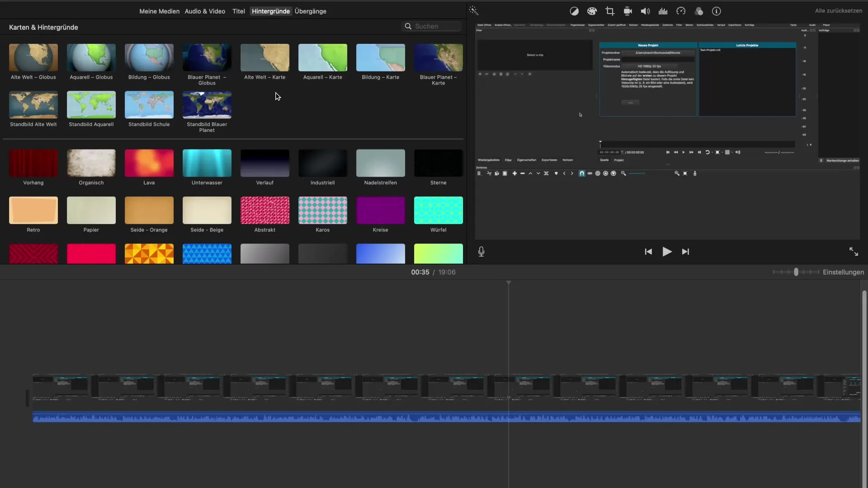Select the Hintergründe tab

[271, 11]
